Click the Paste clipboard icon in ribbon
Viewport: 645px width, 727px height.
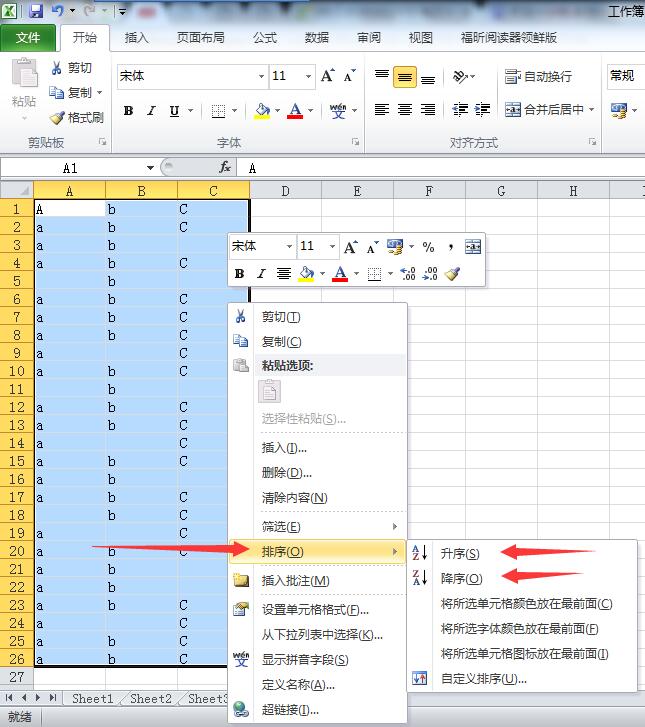[x=24, y=73]
